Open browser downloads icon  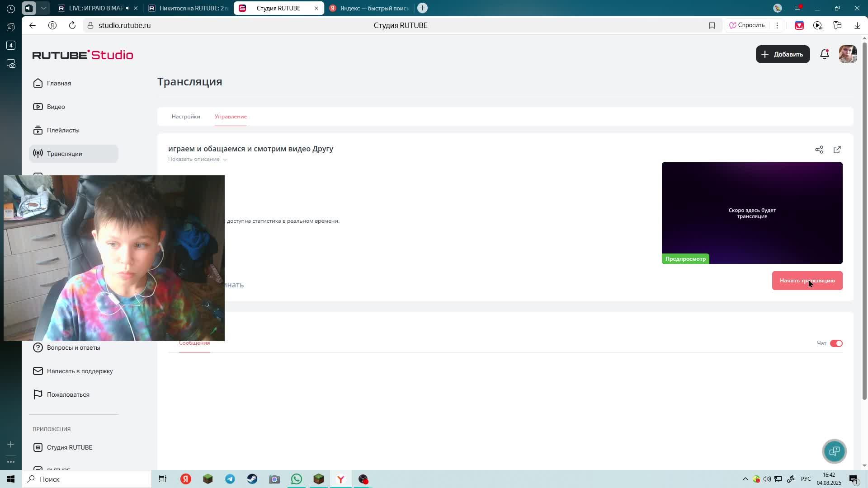click(x=857, y=25)
